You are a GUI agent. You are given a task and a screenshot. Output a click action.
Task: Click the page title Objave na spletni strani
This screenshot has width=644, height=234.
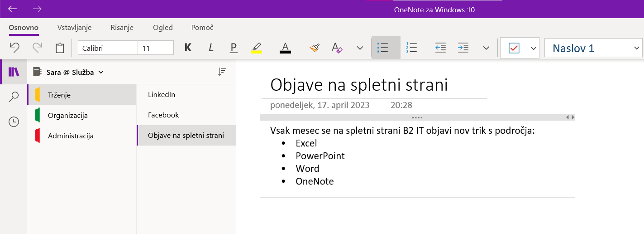[359, 85]
